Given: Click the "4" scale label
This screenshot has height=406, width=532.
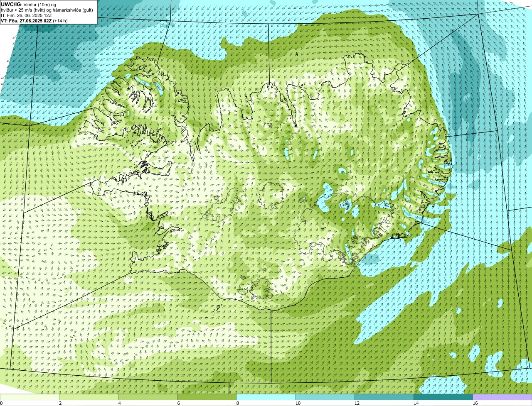Looking at the screenshot, I should (x=119, y=403).
